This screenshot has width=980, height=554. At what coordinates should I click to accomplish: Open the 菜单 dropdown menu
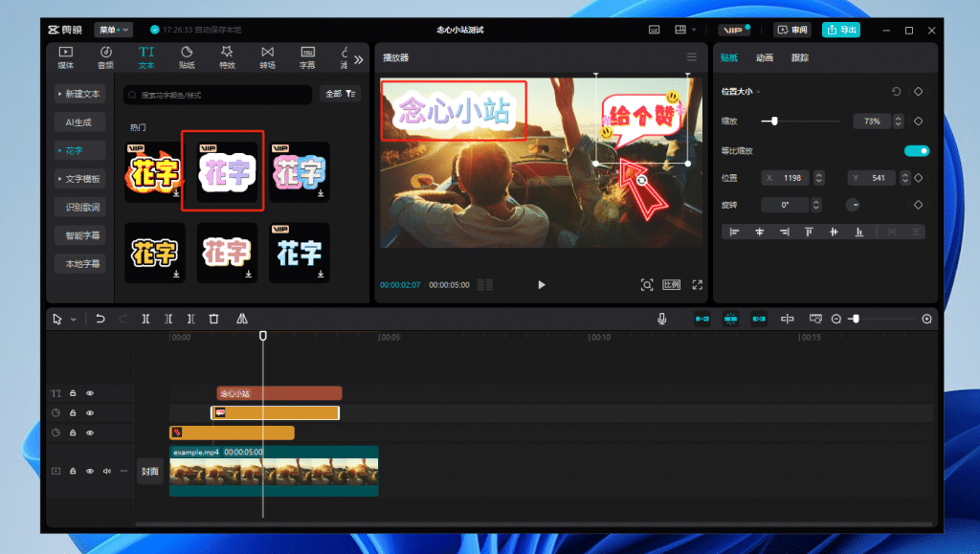113,30
